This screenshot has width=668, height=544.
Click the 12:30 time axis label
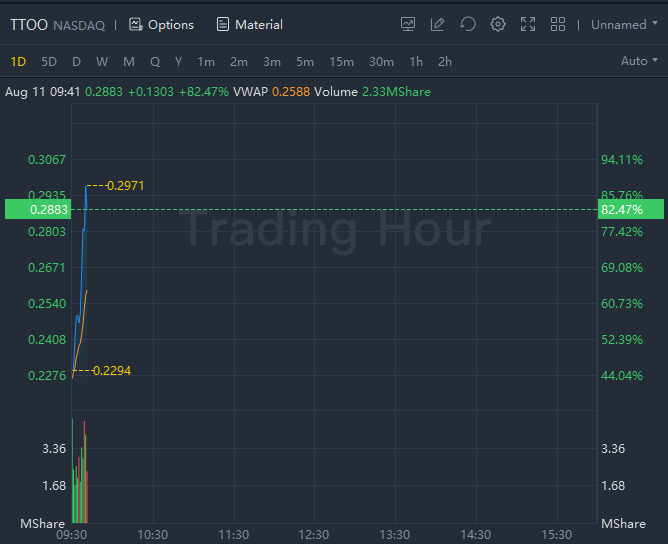[x=314, y=535]
